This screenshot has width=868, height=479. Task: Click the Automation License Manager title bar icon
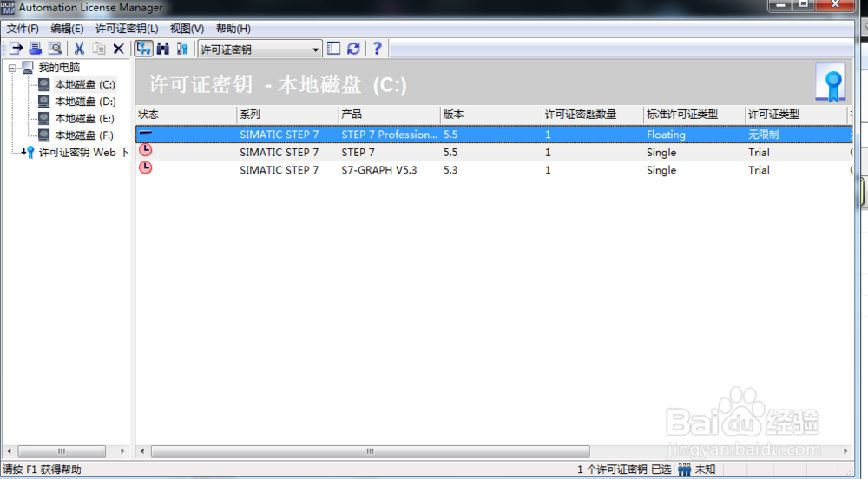tap(8, 7)
